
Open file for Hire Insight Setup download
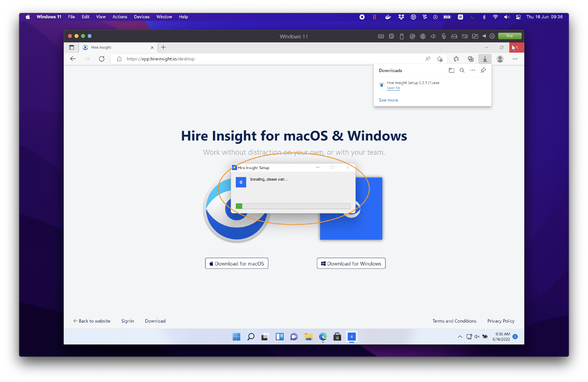(x=393, y=88)
